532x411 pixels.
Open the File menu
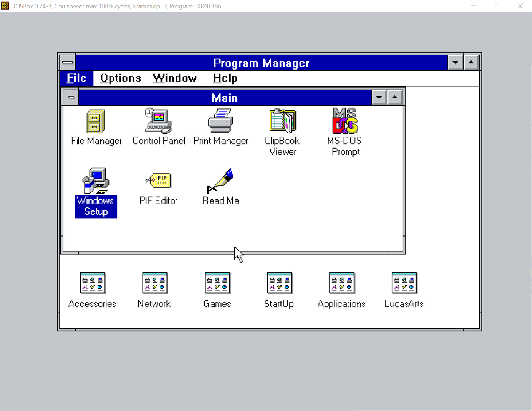click(x=77, y=78)
